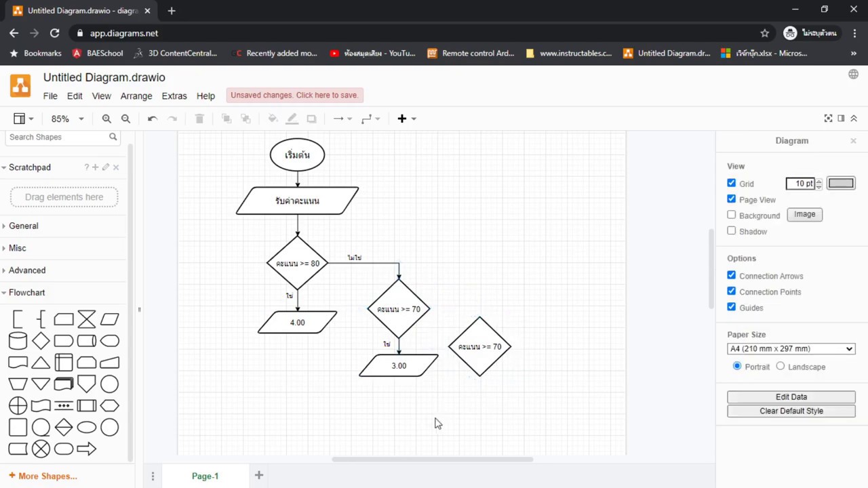Open the Help menu
The height and width of the screenshot is (488, 868).
[x=205, y=96]
